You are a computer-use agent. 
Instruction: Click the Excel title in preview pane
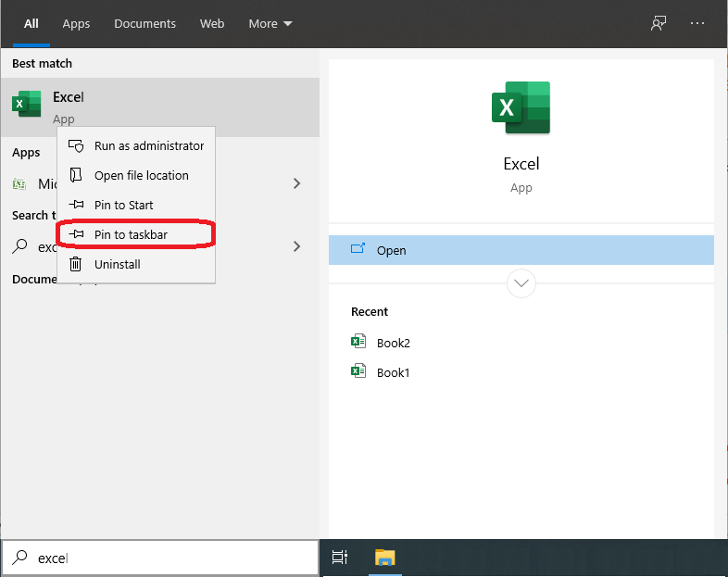click(521, 164)
